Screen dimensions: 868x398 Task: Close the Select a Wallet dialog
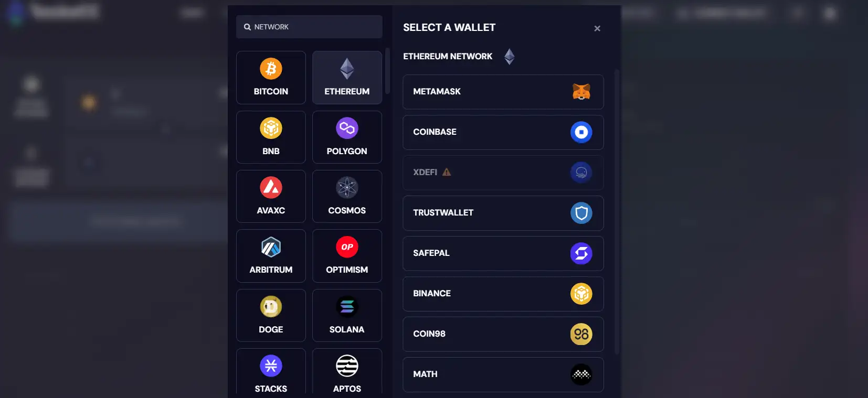click(x=597, y=28)
